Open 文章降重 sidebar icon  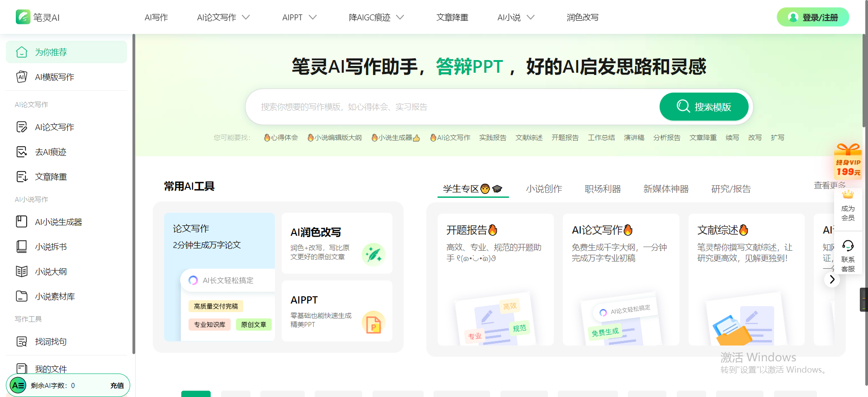(22, 177)
